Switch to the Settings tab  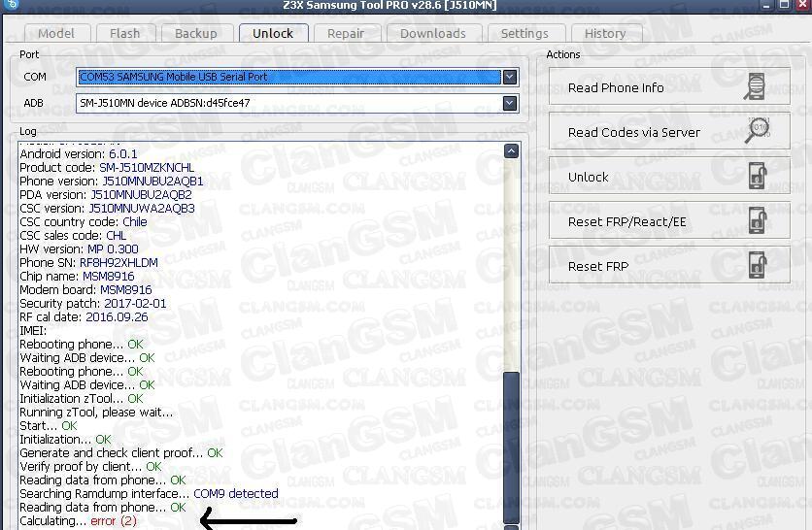524,34
